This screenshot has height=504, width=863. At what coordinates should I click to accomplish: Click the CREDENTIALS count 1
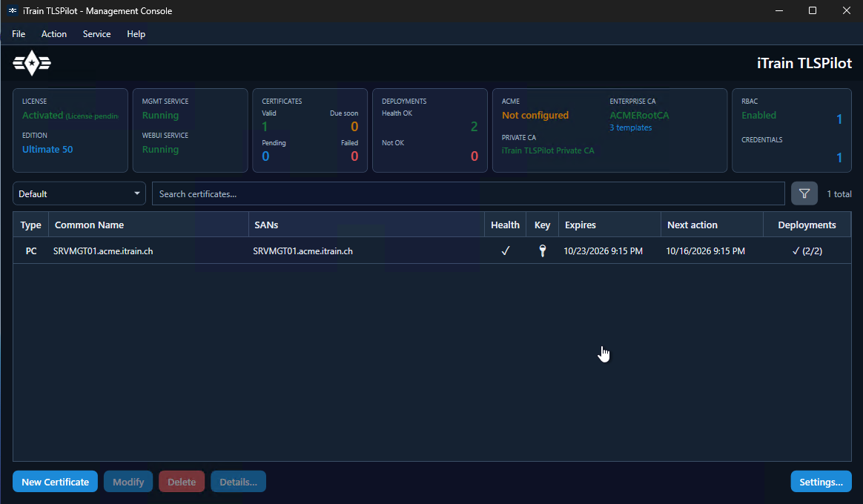pos(839,158)
